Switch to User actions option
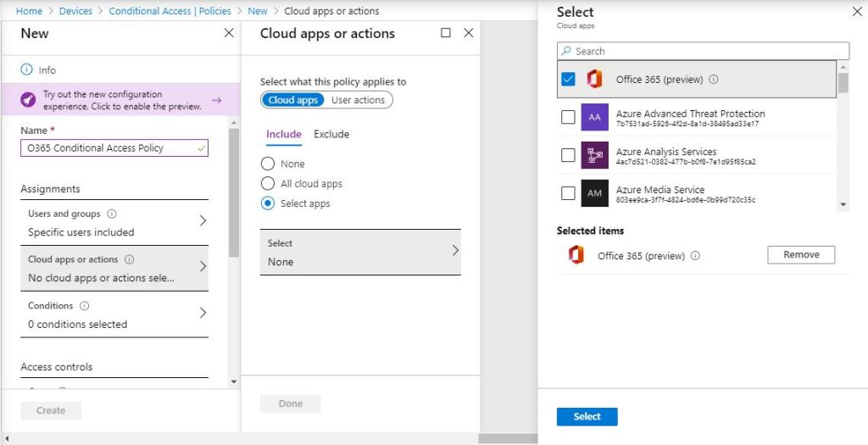 coord(358,100)
